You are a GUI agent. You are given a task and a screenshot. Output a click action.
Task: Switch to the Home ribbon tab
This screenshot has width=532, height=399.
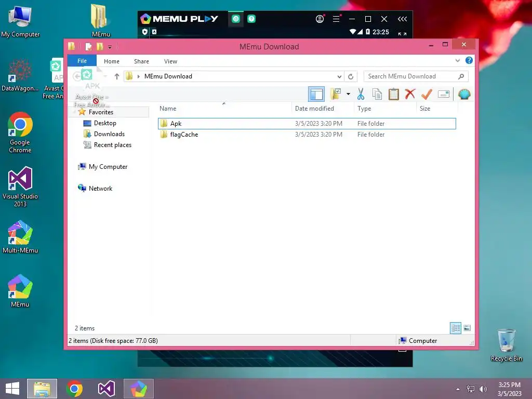112,61
